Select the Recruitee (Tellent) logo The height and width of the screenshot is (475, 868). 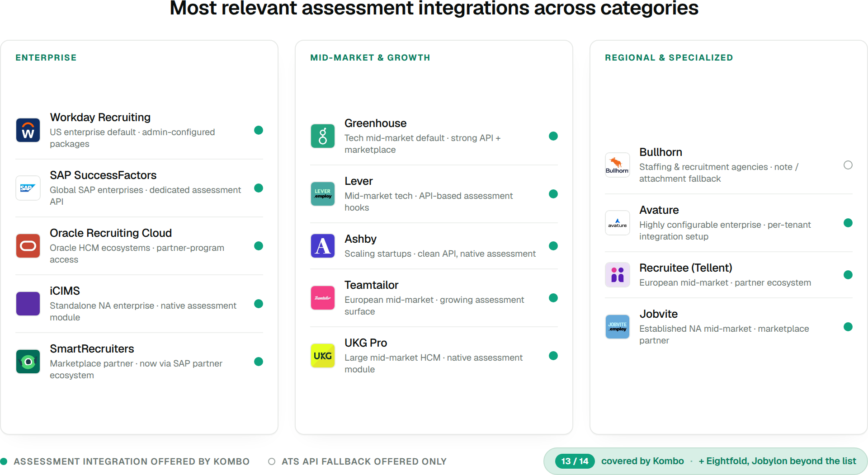(618, 275)
